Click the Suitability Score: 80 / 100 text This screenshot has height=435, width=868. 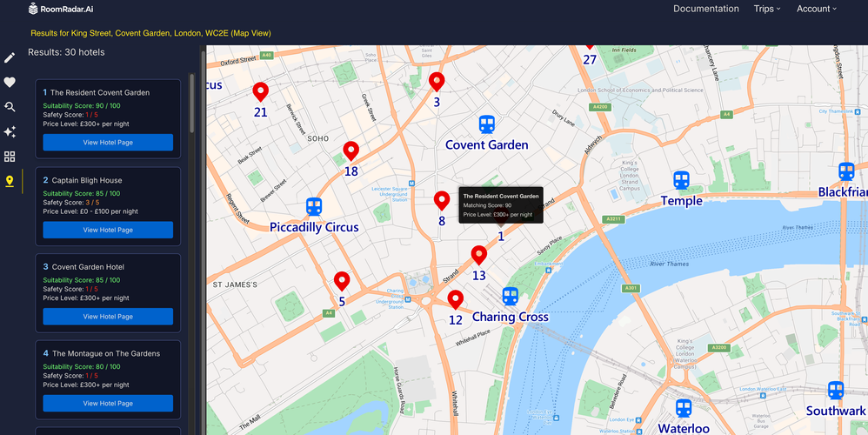[x=82, y=367]
